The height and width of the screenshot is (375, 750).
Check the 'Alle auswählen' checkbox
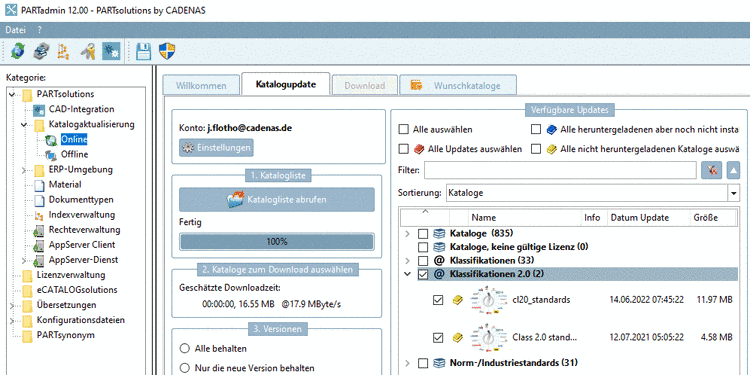(x=404, y=130)
